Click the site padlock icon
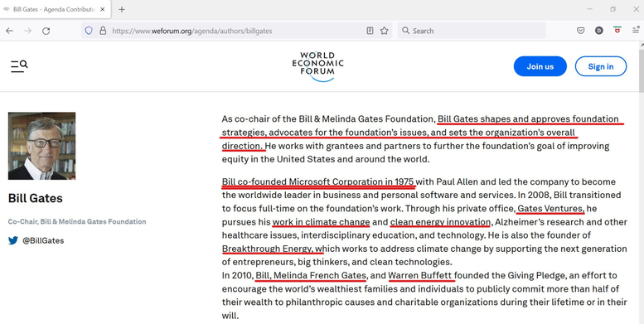 [103, 31]
